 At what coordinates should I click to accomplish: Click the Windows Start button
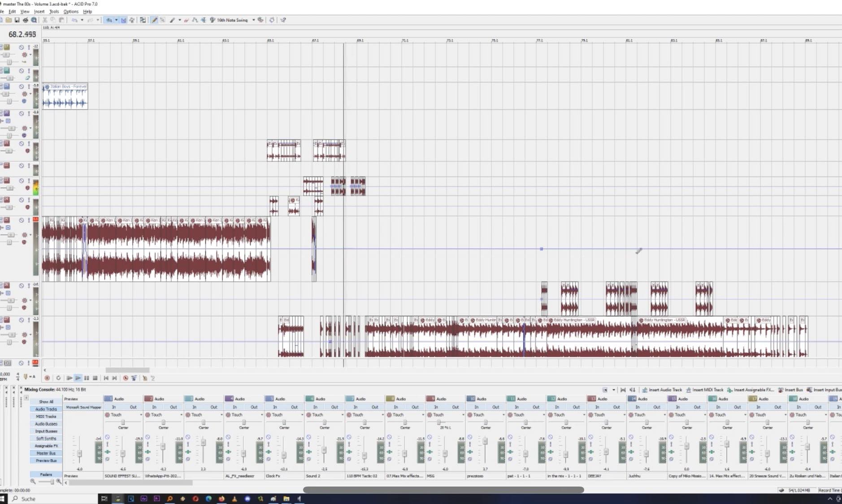coord(3,499)
